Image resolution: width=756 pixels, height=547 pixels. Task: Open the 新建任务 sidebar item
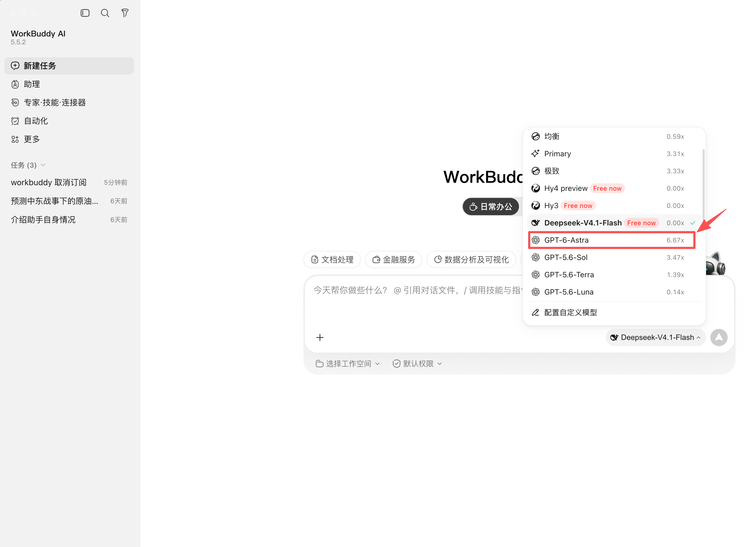pyautogui.click(x=69, y=66)
